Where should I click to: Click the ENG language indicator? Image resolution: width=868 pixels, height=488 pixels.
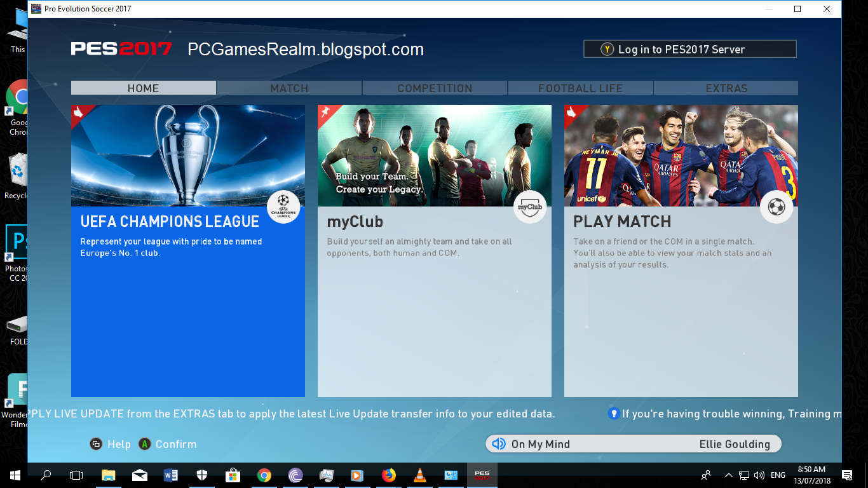tap(778, 475)
